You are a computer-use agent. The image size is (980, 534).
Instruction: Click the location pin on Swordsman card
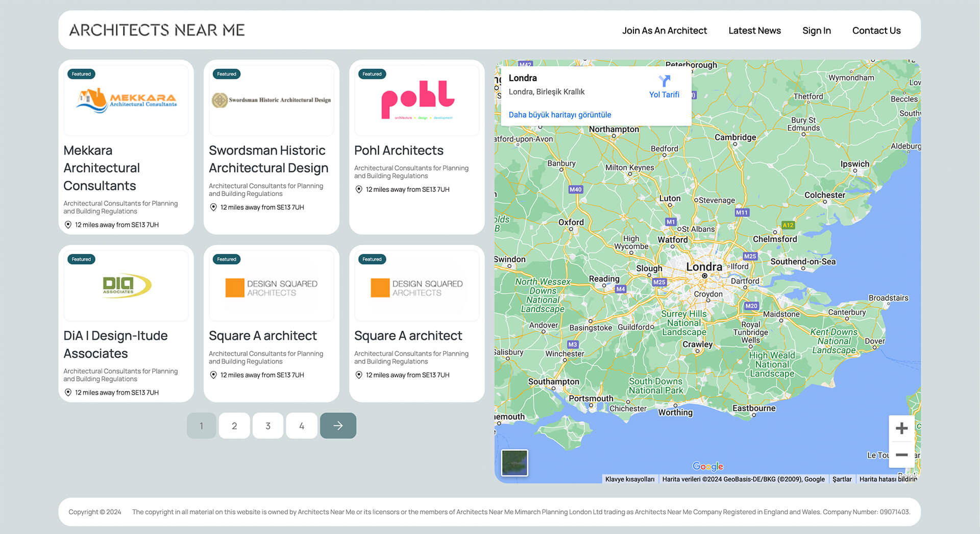tap(213, 207)
